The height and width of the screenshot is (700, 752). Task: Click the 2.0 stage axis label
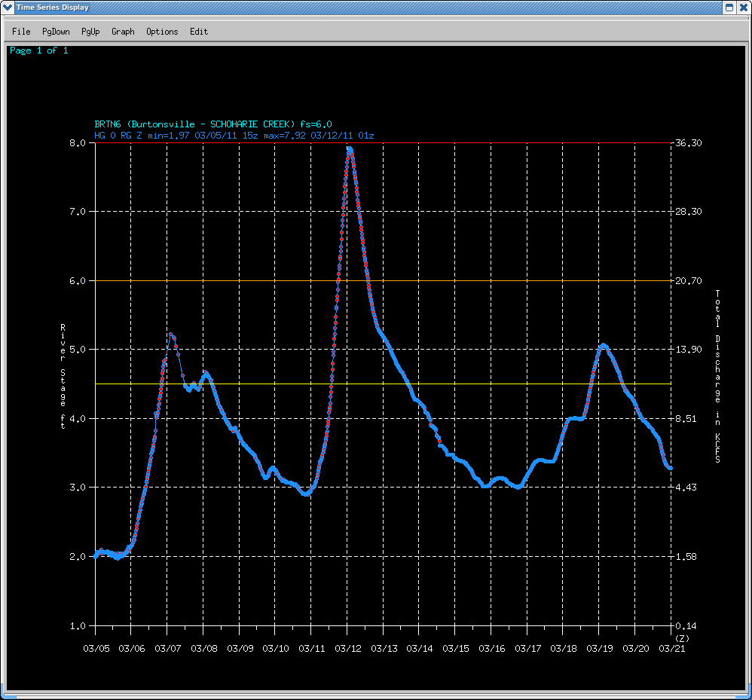click(78, 557)
